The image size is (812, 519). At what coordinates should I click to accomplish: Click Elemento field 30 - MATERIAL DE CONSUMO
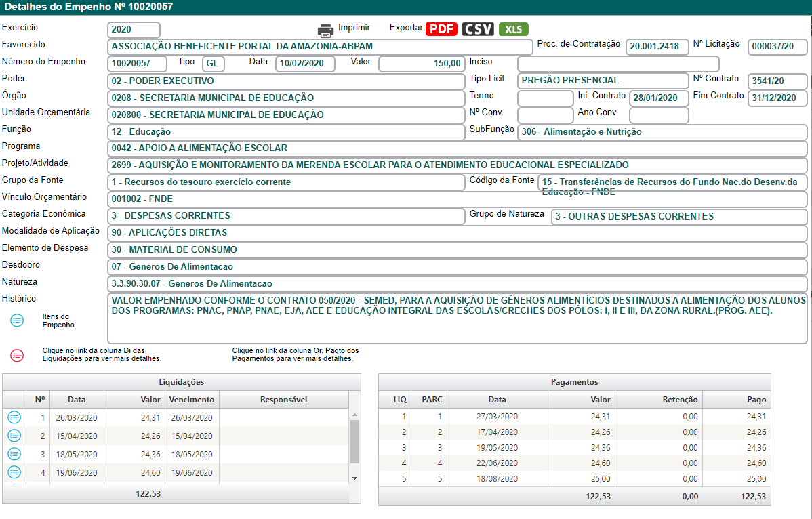(458, 250)
